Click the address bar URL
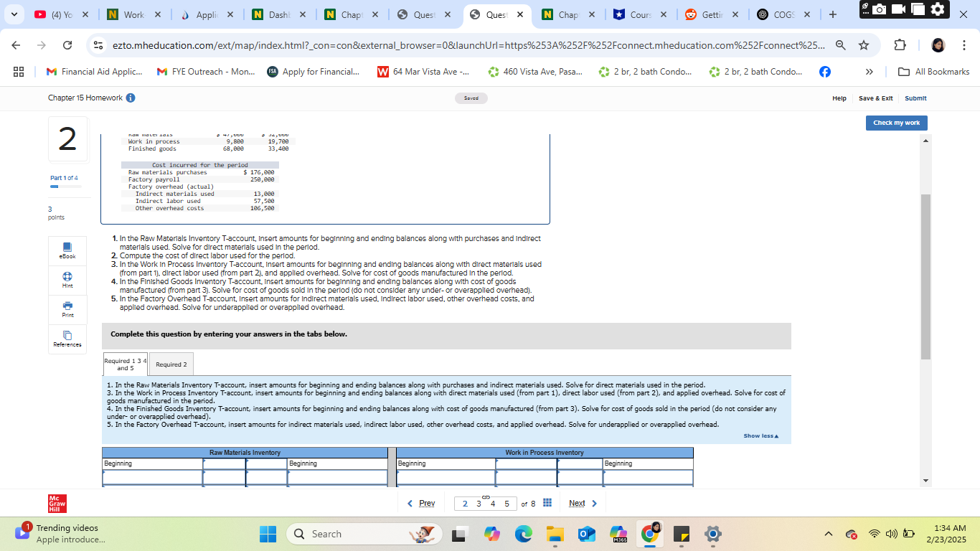980x551 pixels. [468, 45]
